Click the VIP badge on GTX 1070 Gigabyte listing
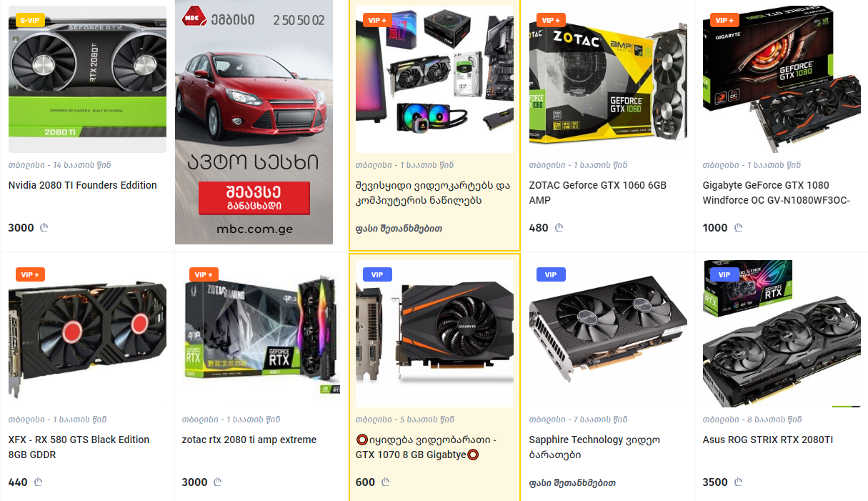 (377, 274)
